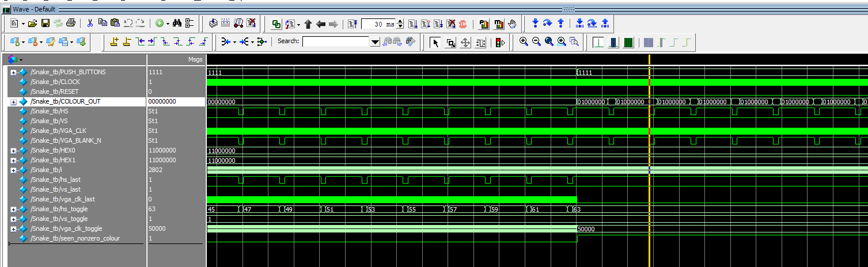Click the black left arrow icon
This screenshot has width=868, height=267.
click(x=320, y=24)
